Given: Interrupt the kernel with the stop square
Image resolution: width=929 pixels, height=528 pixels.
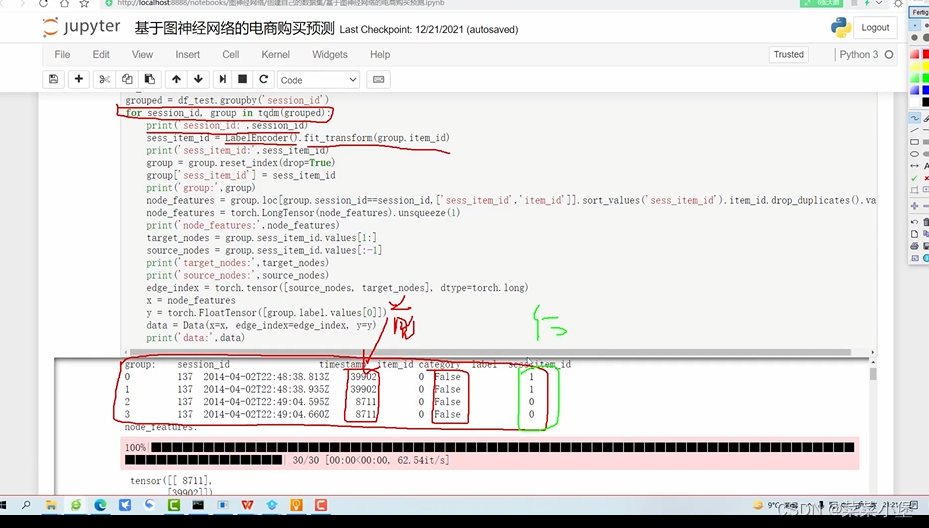Looking at the screenshot, I should (242, 79).
